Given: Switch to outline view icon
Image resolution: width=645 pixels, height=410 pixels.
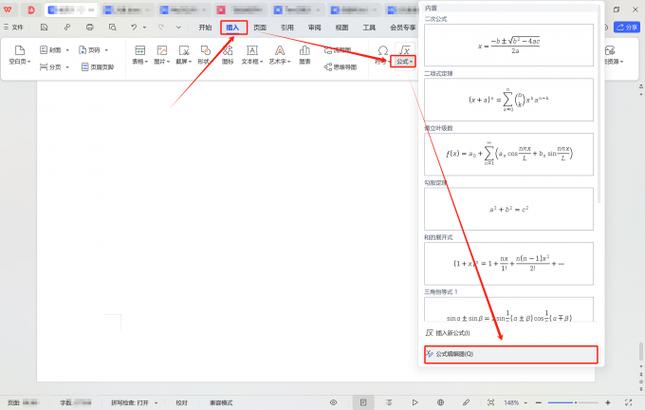Looking at the screenshot, I should pos(389,402).
